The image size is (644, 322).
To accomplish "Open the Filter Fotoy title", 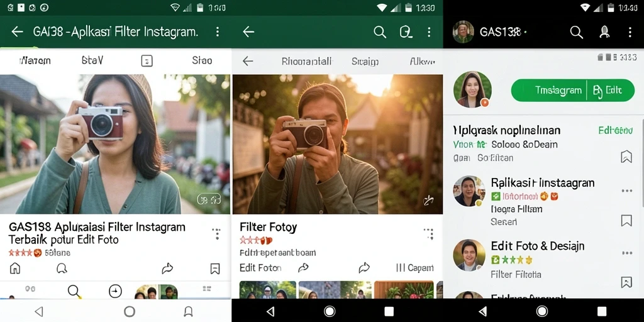I will pos(268,227).
